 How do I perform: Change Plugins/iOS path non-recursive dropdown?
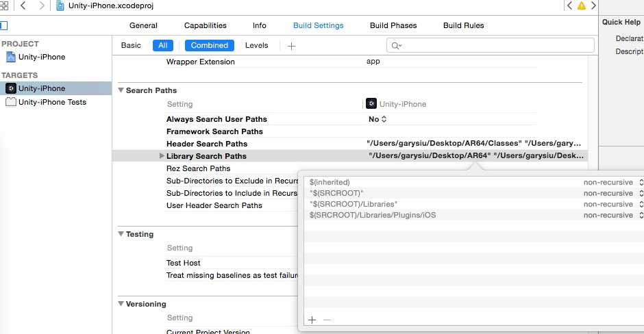[x=613, y=216]
